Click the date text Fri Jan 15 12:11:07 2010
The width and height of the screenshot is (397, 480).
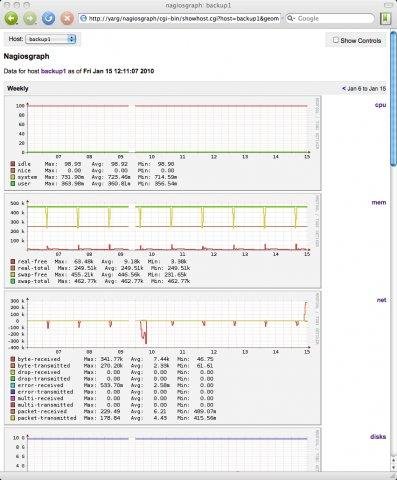coord(119,71)
